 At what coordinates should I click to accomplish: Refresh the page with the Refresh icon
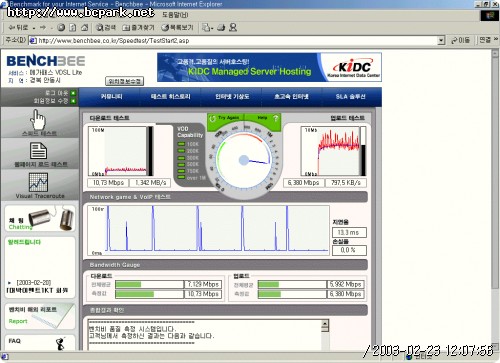[73, 28]
